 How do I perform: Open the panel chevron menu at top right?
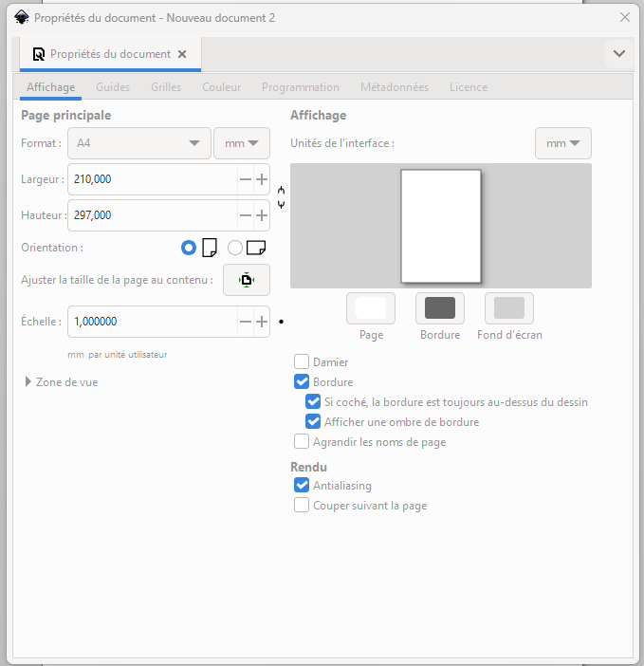point(619,54)
